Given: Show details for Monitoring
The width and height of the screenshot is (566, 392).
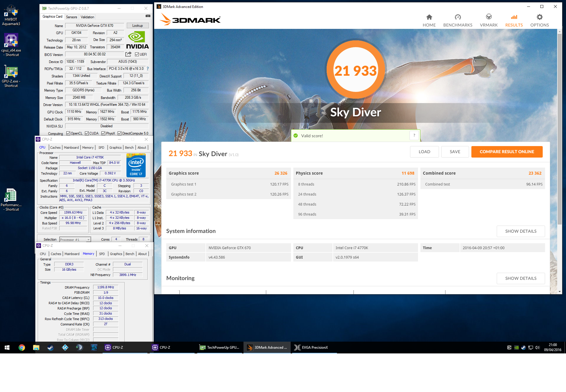Looking at the screenshot, I should click(x=521, y=278).
